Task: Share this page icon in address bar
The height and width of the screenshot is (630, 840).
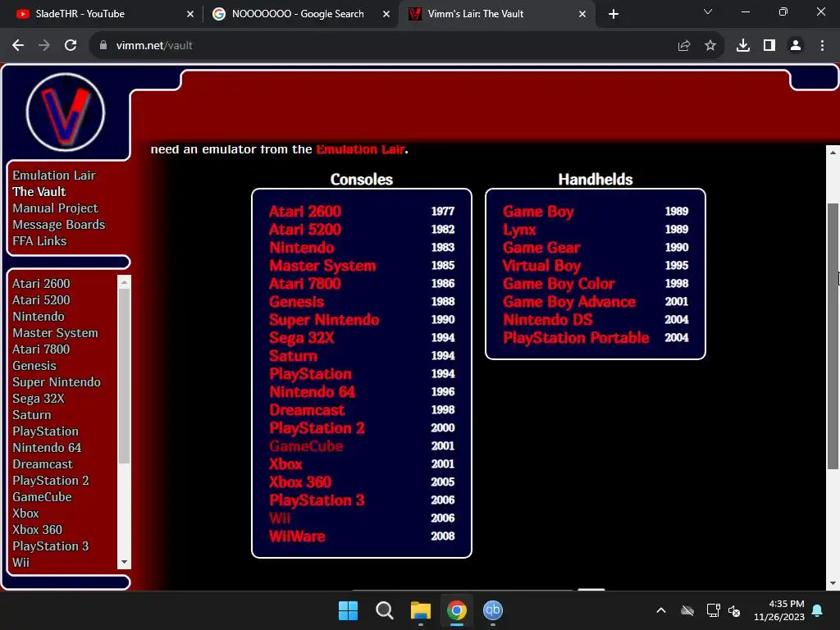Action: pyautogui.click(x=684, y=46)
